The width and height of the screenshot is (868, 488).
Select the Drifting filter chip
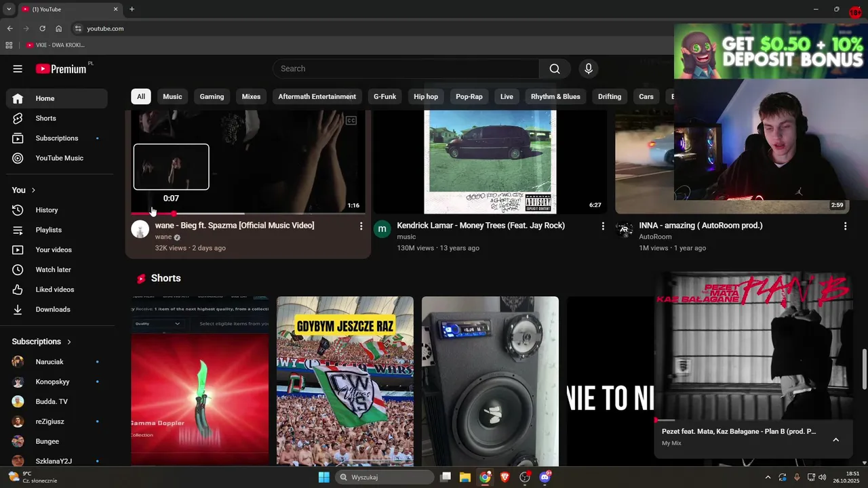(x=610, y=97)
